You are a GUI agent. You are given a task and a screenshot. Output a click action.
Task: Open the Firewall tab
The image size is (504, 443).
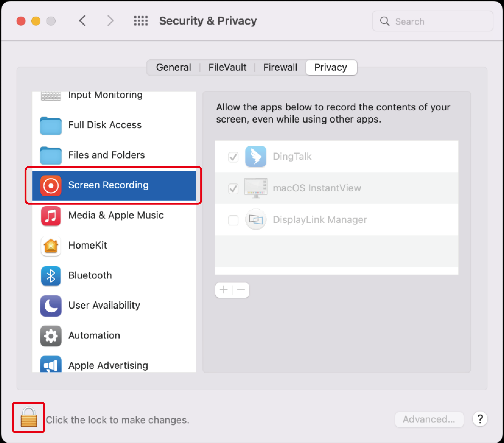coord(280,67)
